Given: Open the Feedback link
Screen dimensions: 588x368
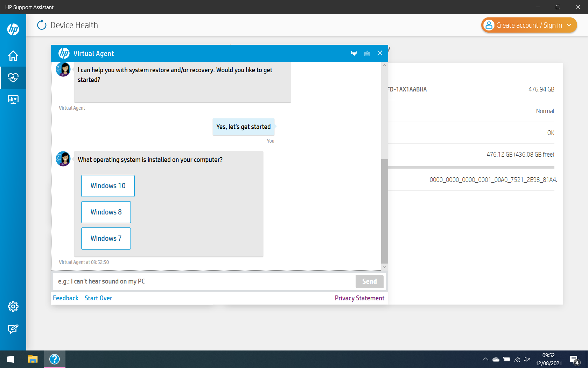Looking at the screenshot, I should [65, 298].
